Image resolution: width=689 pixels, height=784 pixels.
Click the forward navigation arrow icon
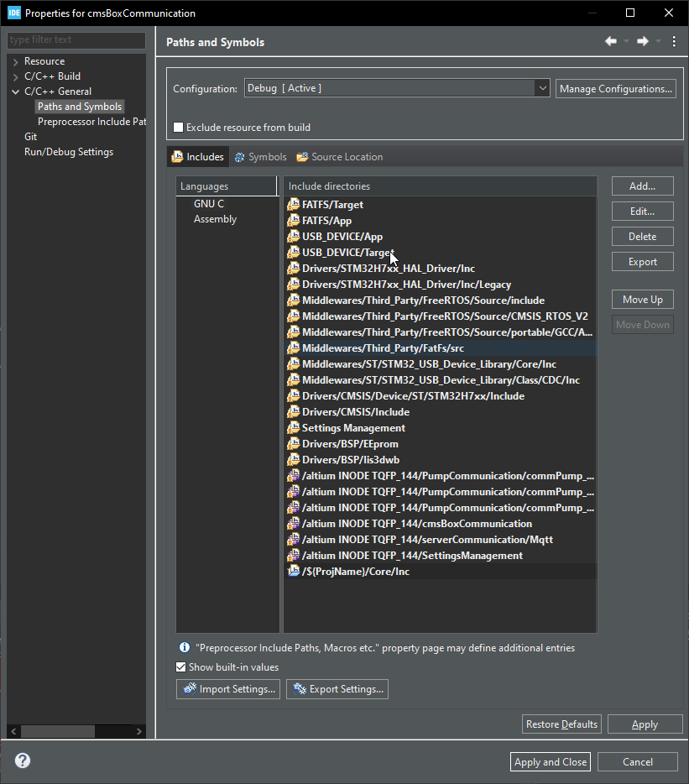(643, 41)
